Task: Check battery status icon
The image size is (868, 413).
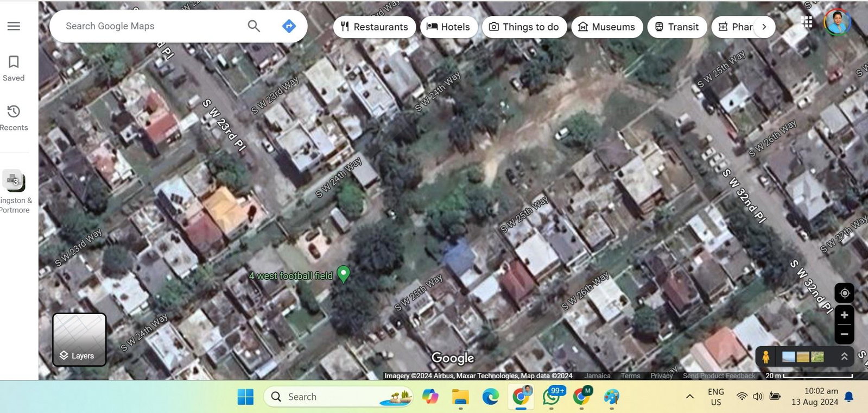Action: 775,397
